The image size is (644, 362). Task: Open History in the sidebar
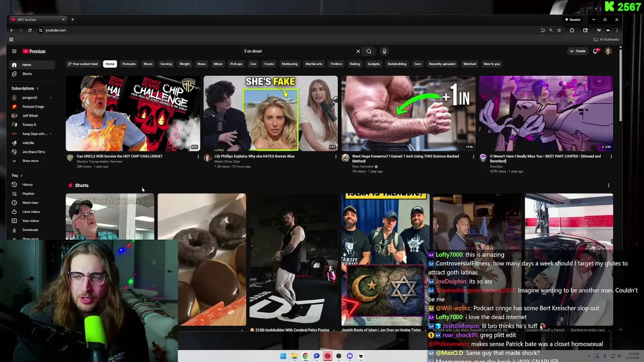point(32,185)
